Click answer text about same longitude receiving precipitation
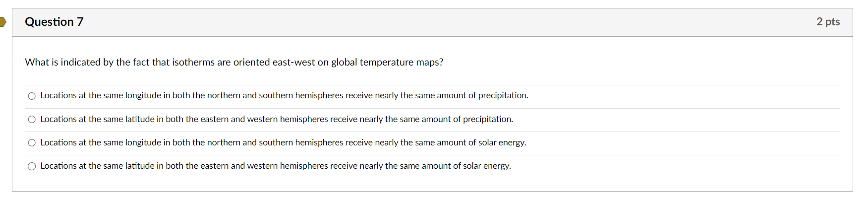The image size is (868, 201). pos(284,95)
